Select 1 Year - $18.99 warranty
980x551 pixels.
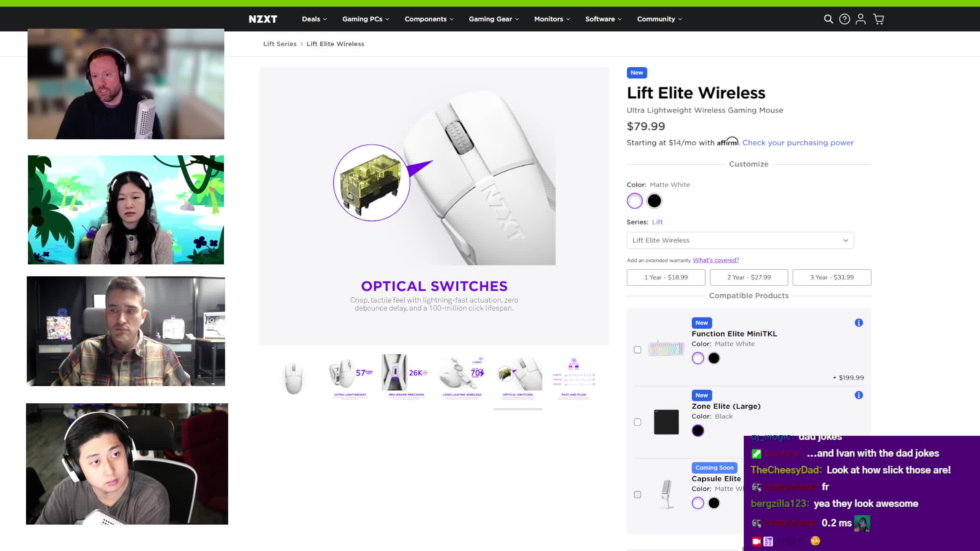666,277
